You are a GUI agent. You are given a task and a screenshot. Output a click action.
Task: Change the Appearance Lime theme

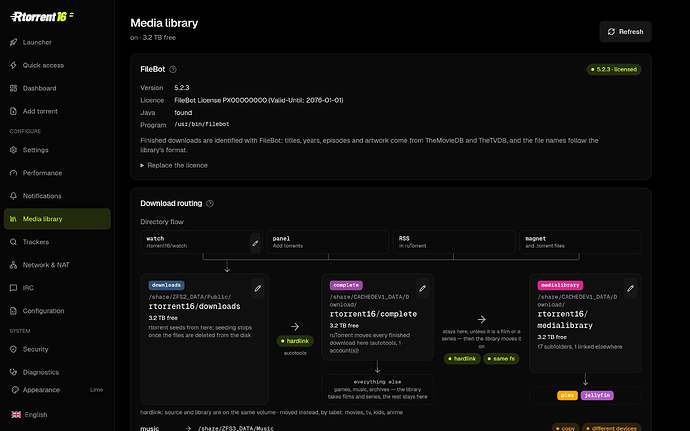pyautogui.click(x=57, y=390)
